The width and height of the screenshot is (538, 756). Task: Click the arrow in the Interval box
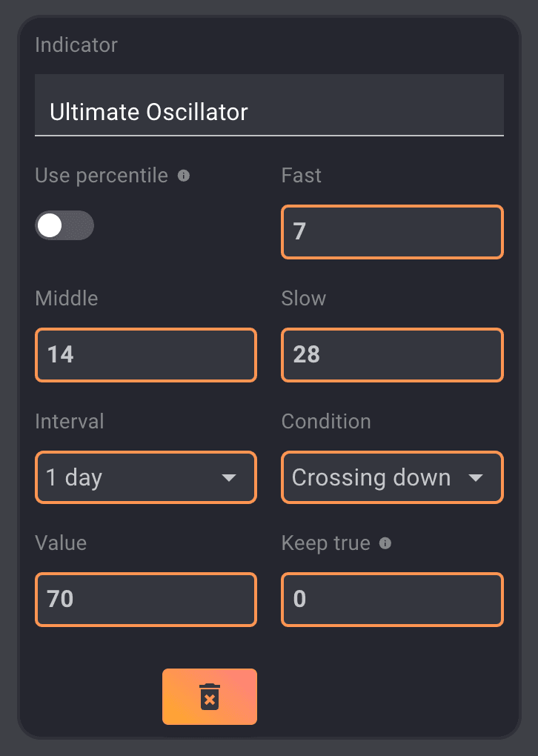point(229,477)
